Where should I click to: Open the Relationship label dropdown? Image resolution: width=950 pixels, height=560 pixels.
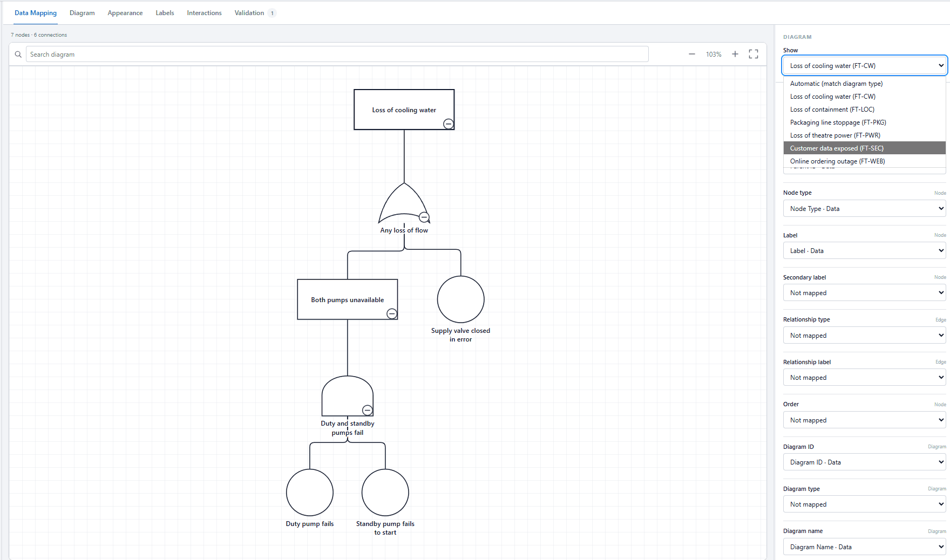point(864,378)
